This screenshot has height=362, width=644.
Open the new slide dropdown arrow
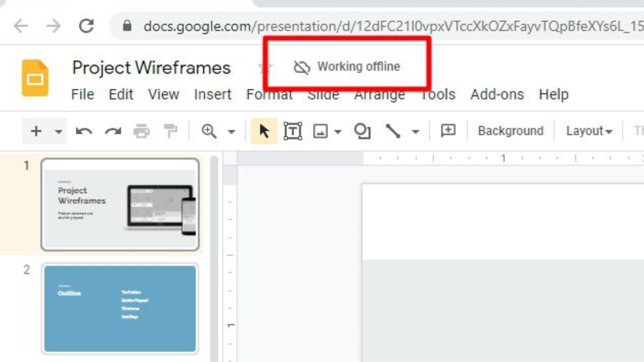coord(58,131)
